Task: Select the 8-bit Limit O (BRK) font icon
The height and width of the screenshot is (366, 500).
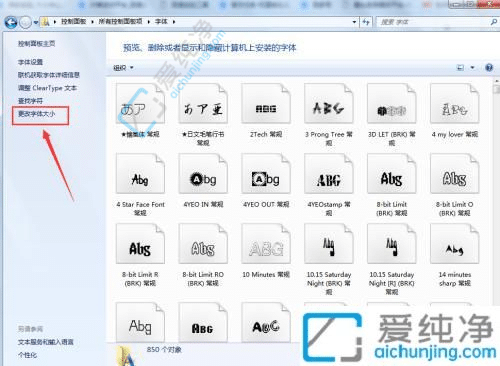Action: 455,174
